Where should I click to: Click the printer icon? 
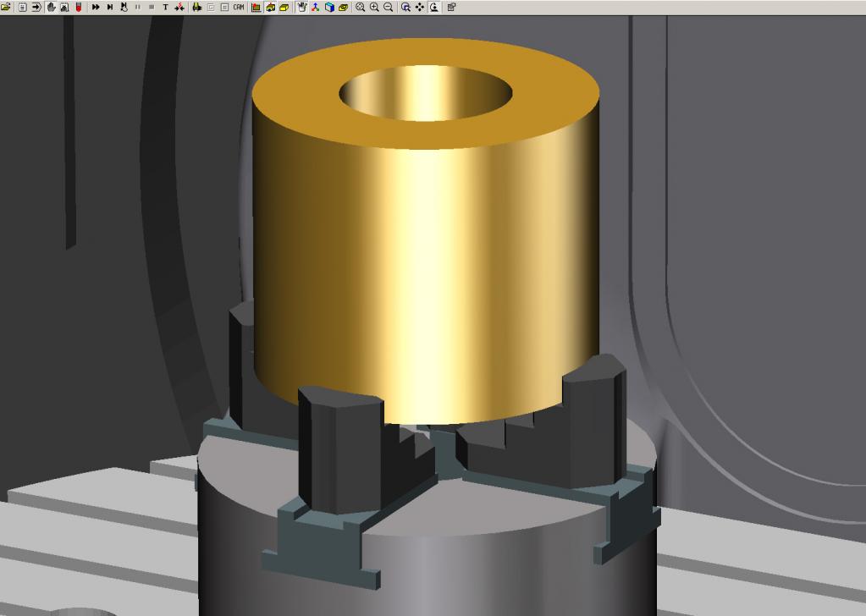click(196, 7)
